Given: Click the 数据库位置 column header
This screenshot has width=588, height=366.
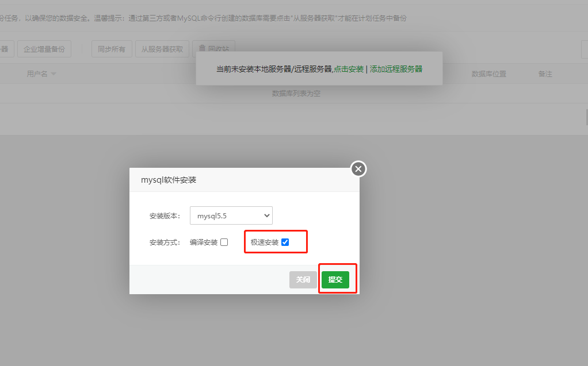Looking at the screenshot, I should [488, 74].
